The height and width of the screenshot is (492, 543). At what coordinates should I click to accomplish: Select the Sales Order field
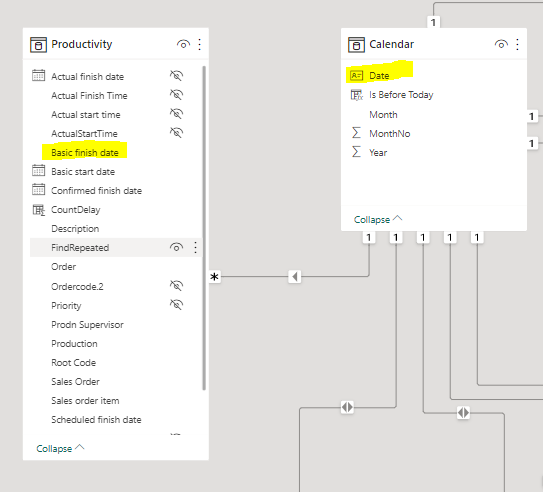coord(75,382)
